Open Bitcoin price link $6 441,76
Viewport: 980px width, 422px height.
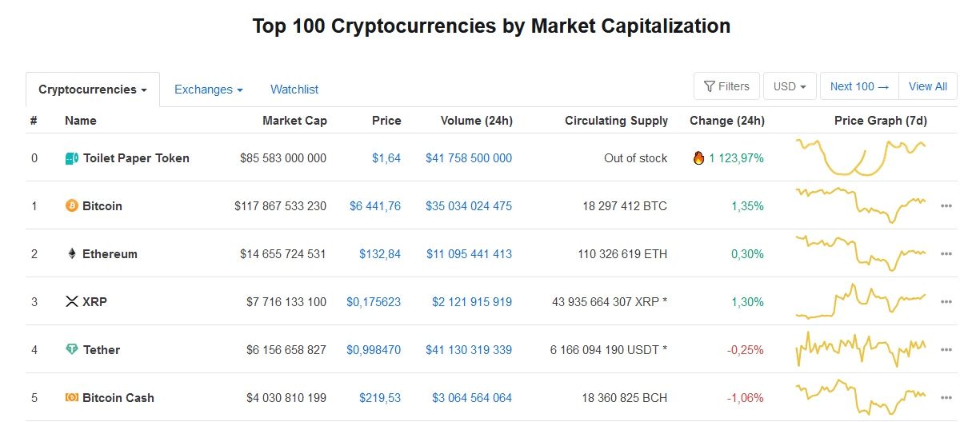[375, 206]
